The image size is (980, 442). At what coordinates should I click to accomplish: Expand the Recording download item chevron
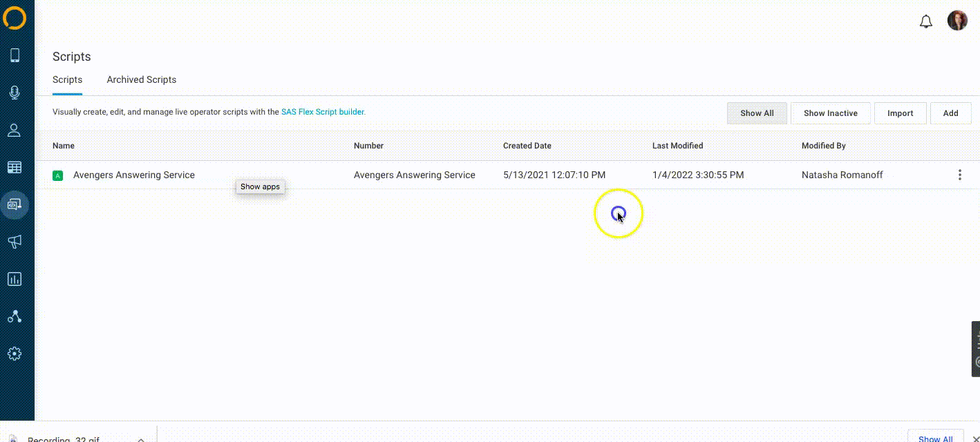(x=141, y=439)
